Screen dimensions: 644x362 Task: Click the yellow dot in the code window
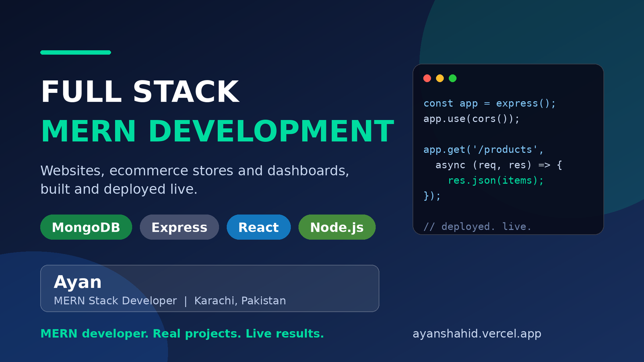(x=440, y=78)
